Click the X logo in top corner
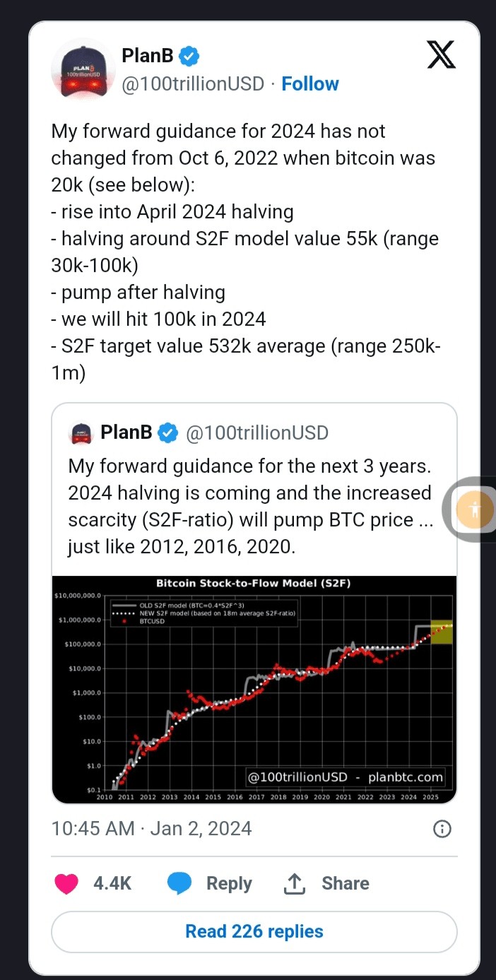 [x=441, y=55]
